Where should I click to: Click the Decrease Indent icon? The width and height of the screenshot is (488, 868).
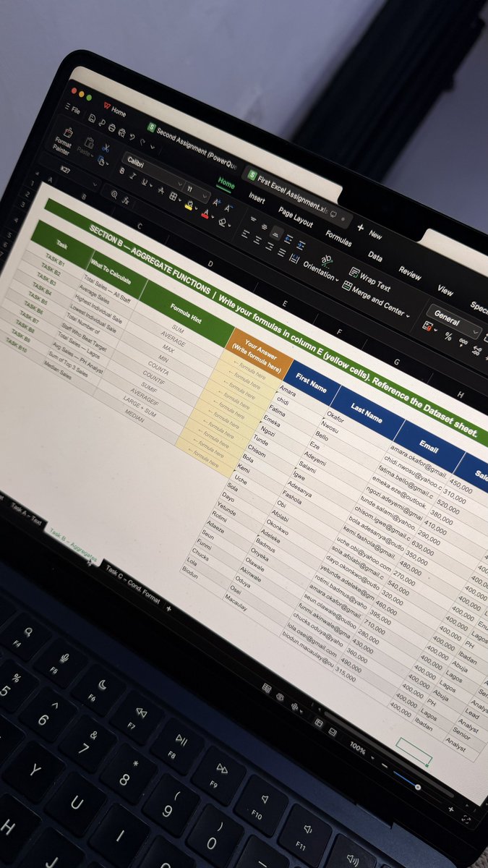click(x=287, y=239)
